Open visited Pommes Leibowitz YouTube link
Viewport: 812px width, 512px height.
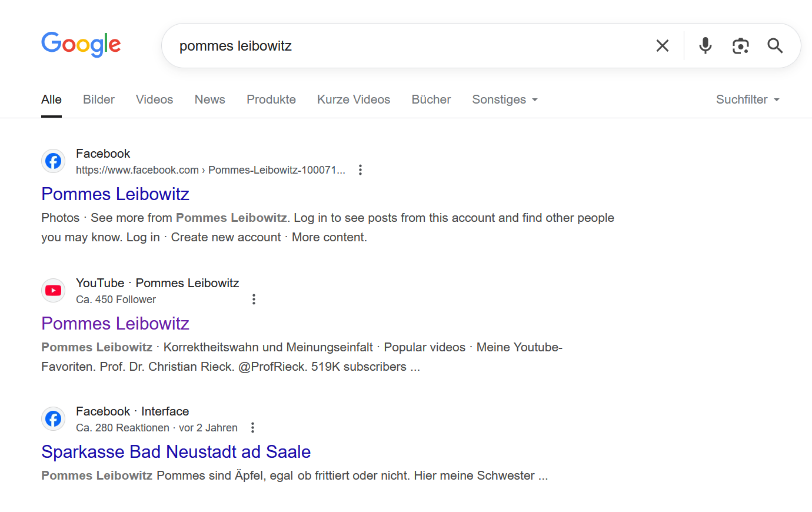[115, 324]
